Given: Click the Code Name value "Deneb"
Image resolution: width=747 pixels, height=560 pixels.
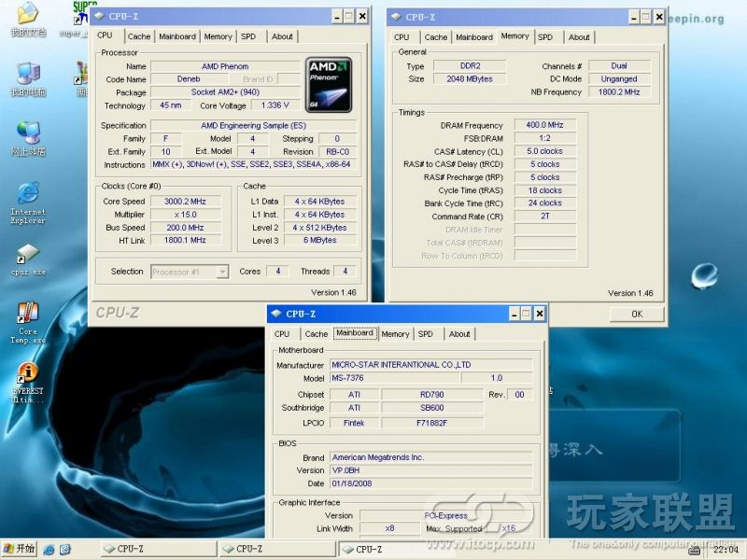Looking at the screenshot, I should 189,79.
